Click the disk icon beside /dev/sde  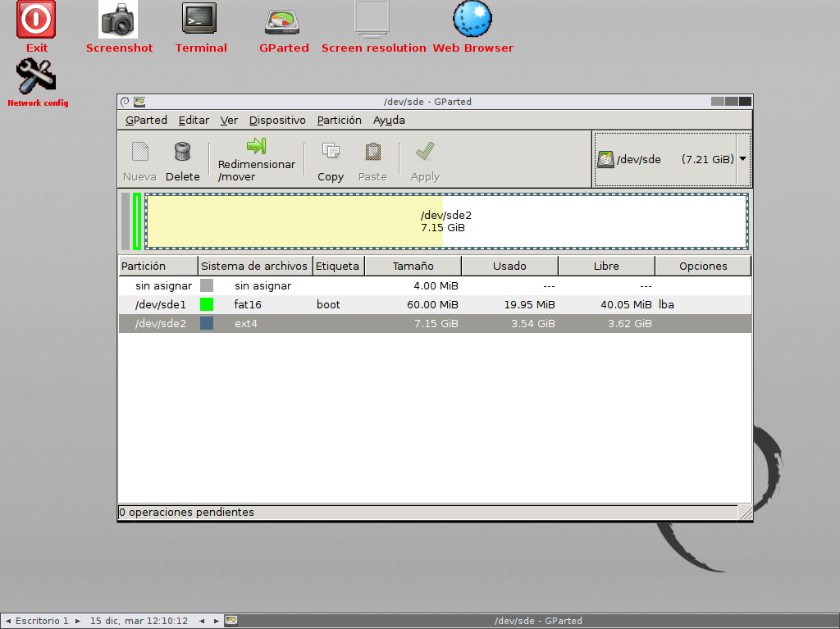605,159
